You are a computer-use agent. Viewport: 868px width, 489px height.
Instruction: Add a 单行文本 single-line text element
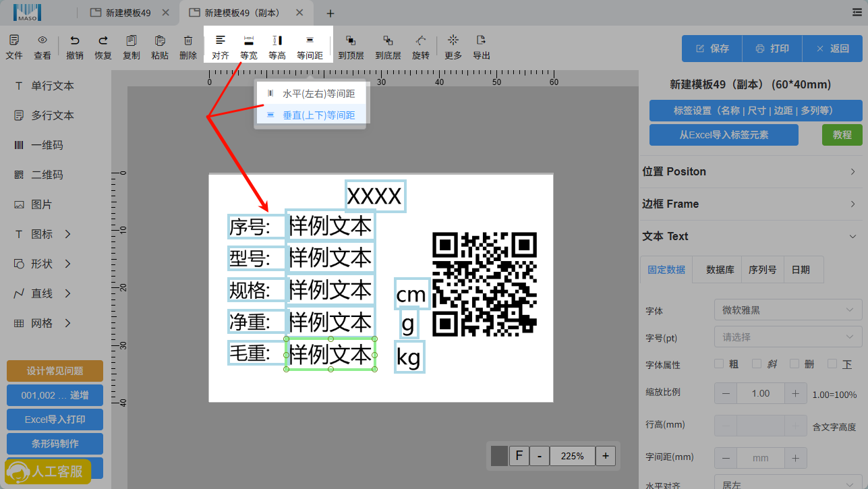[45, 86]
